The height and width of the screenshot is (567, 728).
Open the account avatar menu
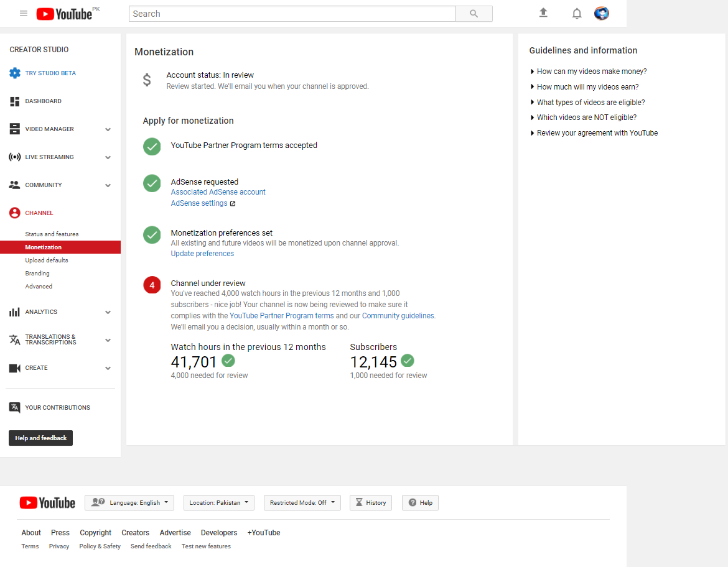pos(601,14)
